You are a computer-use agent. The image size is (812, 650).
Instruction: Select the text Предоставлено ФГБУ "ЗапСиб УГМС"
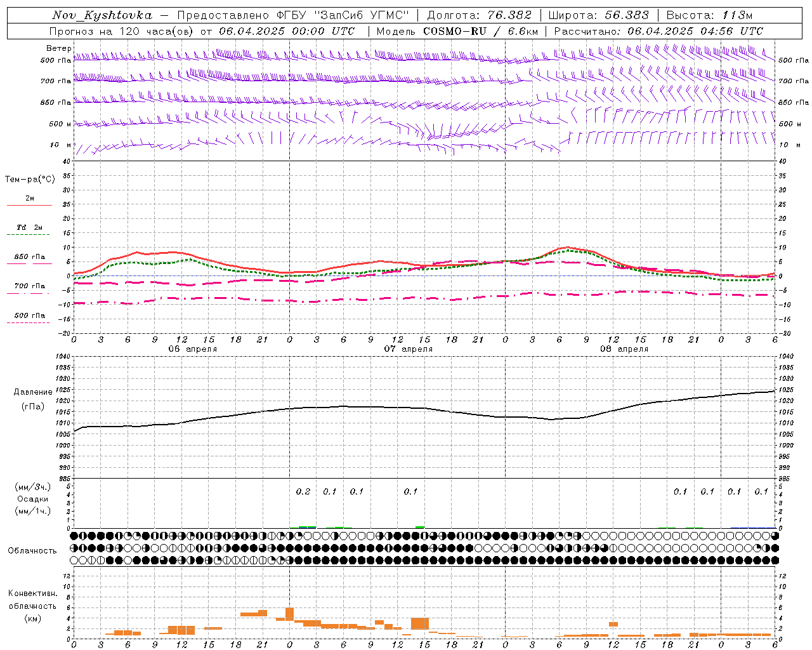point(293,15)
